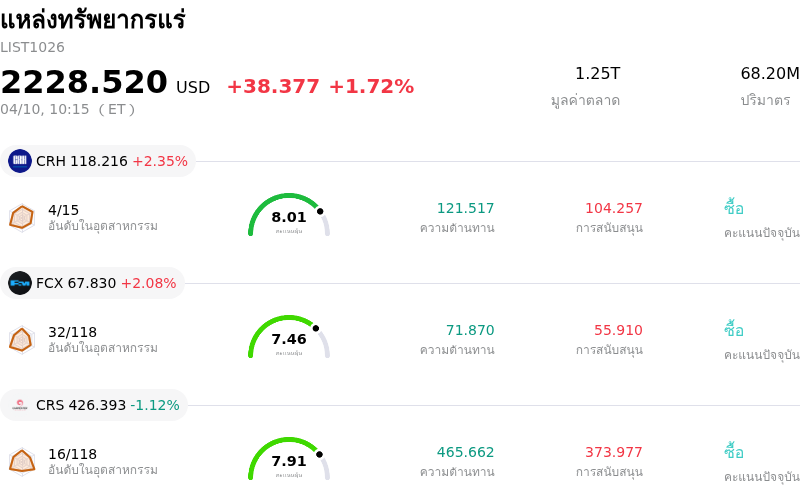Click the FCX company logo icon
The width and height of the screenshot is (800, 499).
pyautogui.click(x=20, y=283)
